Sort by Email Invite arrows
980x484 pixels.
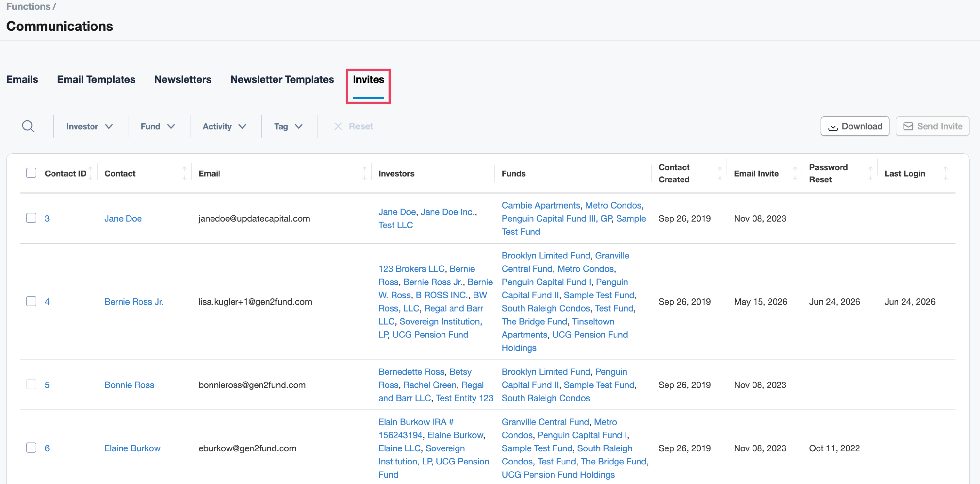(x=795, y=173)
